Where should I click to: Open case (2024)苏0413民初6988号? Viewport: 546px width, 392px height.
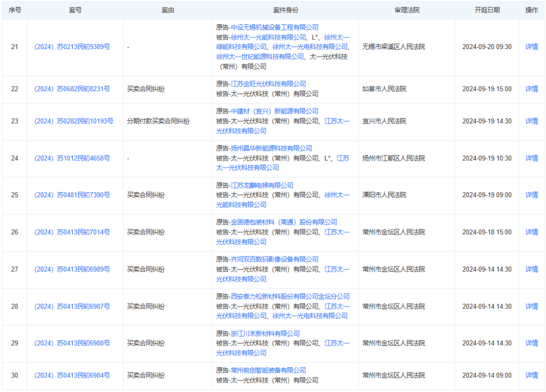click(72, 343)
